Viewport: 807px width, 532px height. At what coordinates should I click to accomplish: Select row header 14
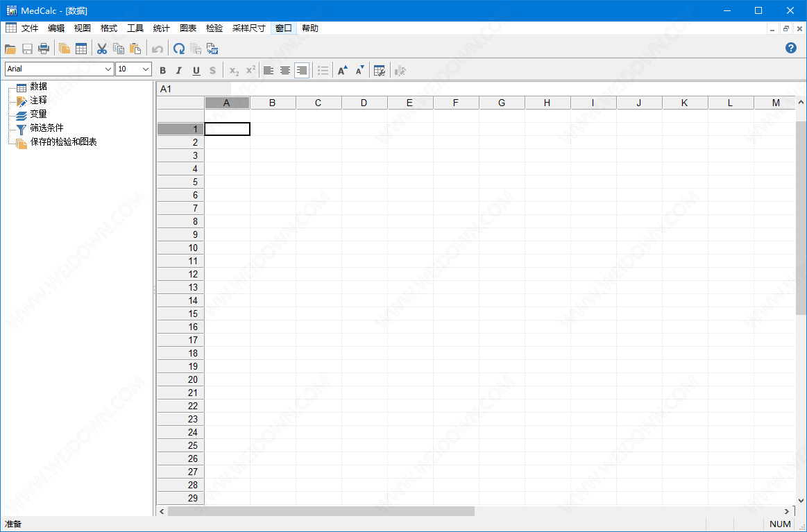click(180, 300)
